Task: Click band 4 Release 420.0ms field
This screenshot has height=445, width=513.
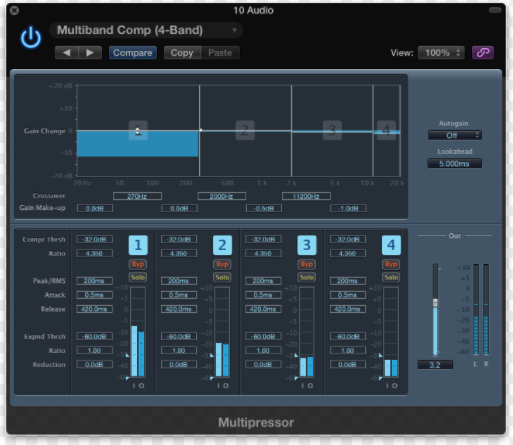Action: (x=348, y=309)
